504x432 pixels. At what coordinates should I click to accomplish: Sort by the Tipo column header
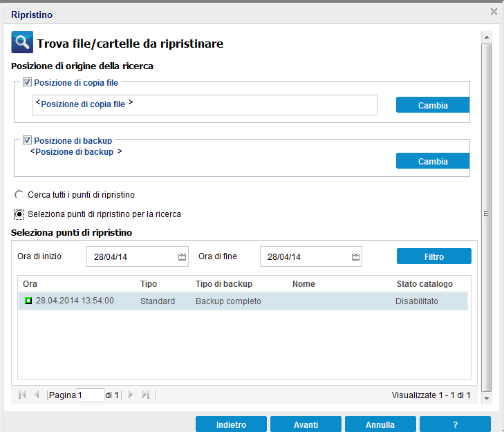[149, 284]
